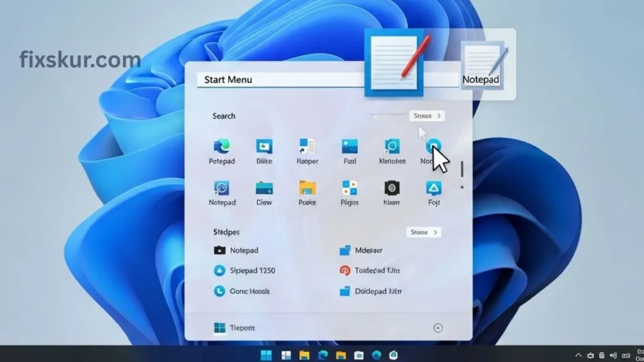Open the Sipepad 1250 recommended item
This screenshot has height=362, width=644.
pyautogui.click(x=245, y=270)
